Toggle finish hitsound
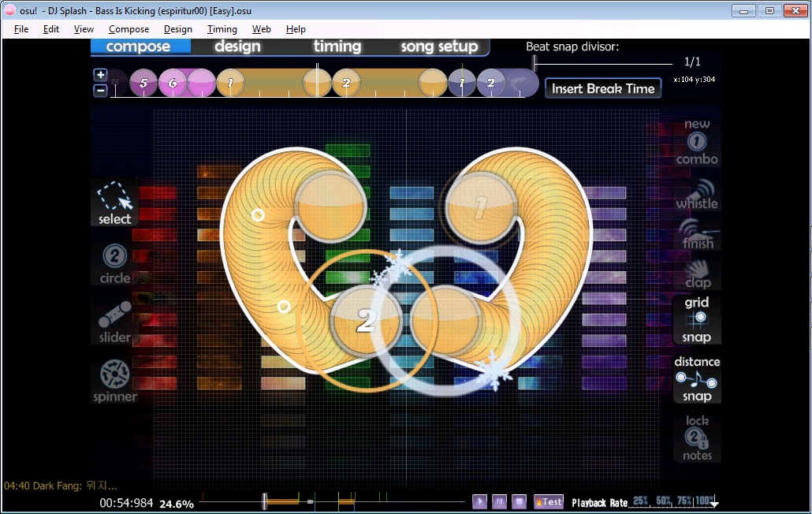 click(x=697, y=234)
